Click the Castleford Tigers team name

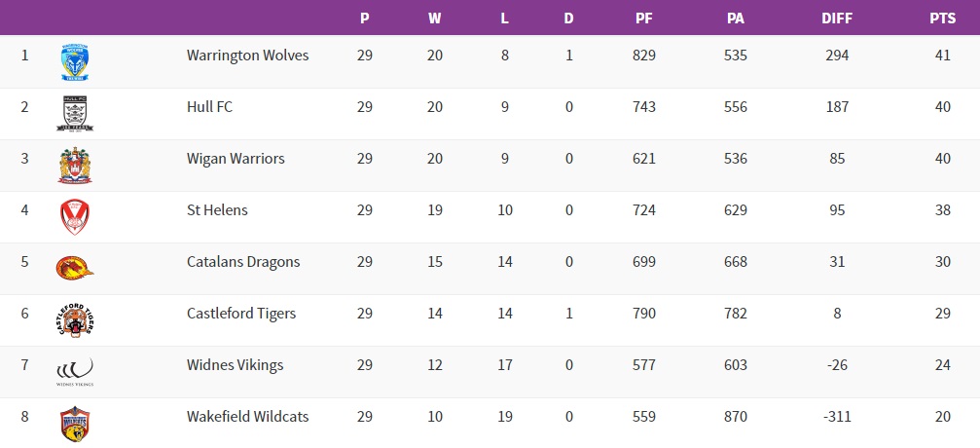[x=241, y=314]
